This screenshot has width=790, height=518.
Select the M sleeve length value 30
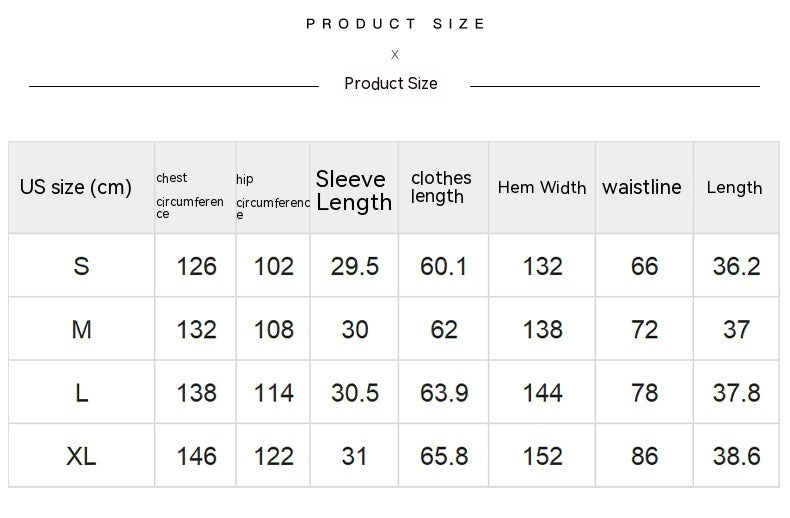click(x=355, y=329)
